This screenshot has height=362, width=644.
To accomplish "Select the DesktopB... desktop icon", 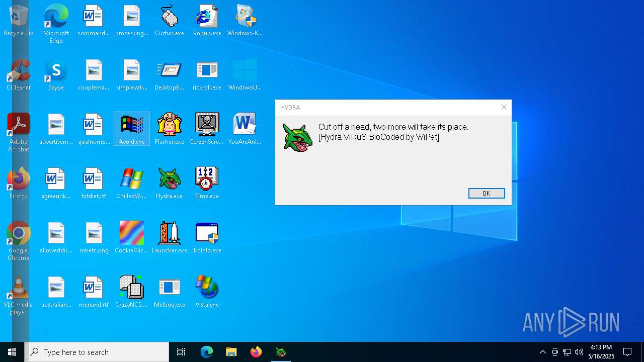I will (x=170, y=75).
